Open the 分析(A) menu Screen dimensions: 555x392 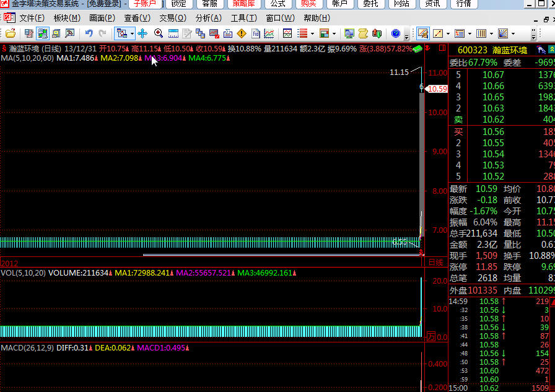[x=208, y=18]
